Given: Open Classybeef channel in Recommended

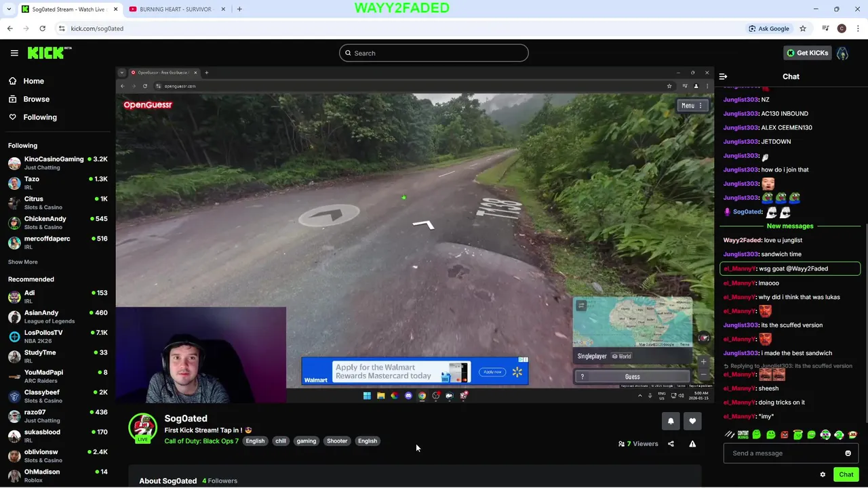Looking at the screenshot, I should click(x=58, y=396).
